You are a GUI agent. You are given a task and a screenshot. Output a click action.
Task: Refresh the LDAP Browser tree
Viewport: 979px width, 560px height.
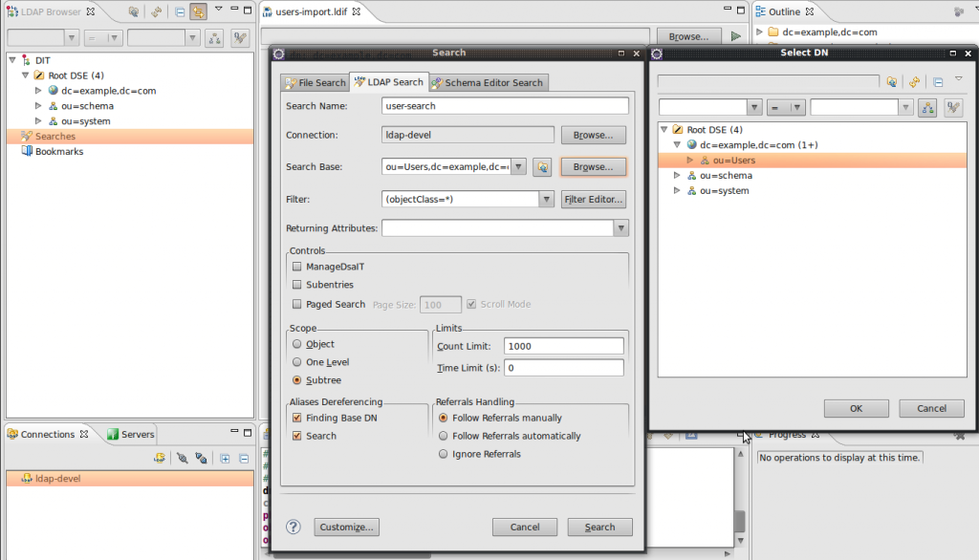point(155,10)
